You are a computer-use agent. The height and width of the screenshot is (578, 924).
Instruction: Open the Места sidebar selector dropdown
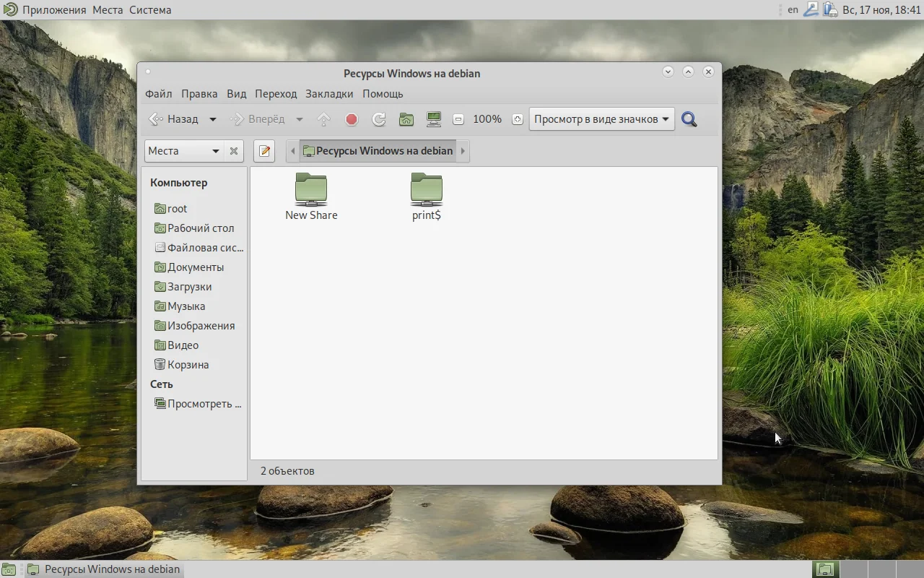[x=184, y=151]
